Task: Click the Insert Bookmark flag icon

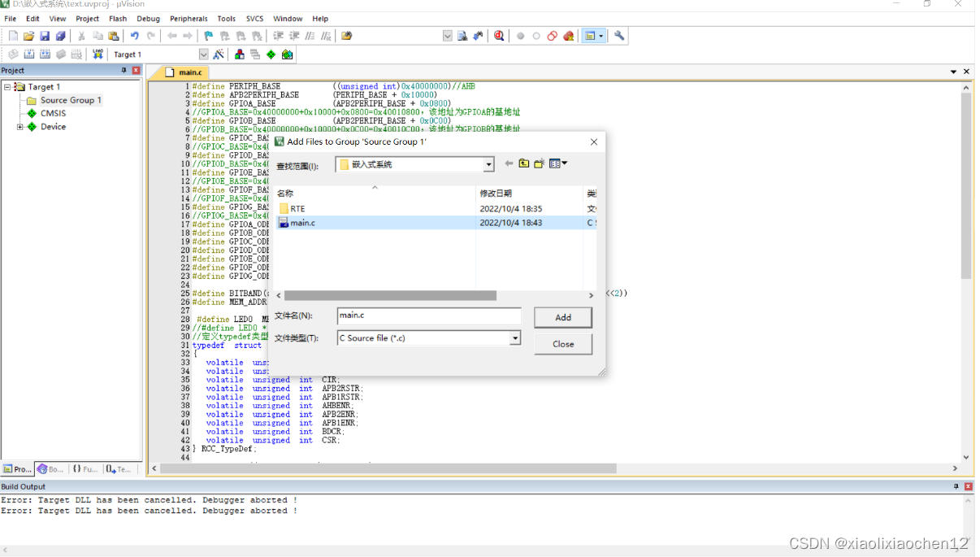Action: (208, 36)
